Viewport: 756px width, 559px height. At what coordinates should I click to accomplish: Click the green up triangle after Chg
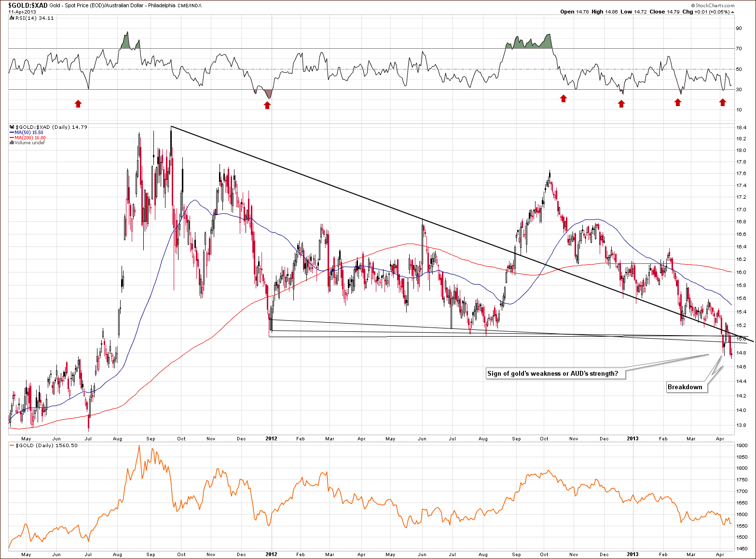[x=732, y=12]
